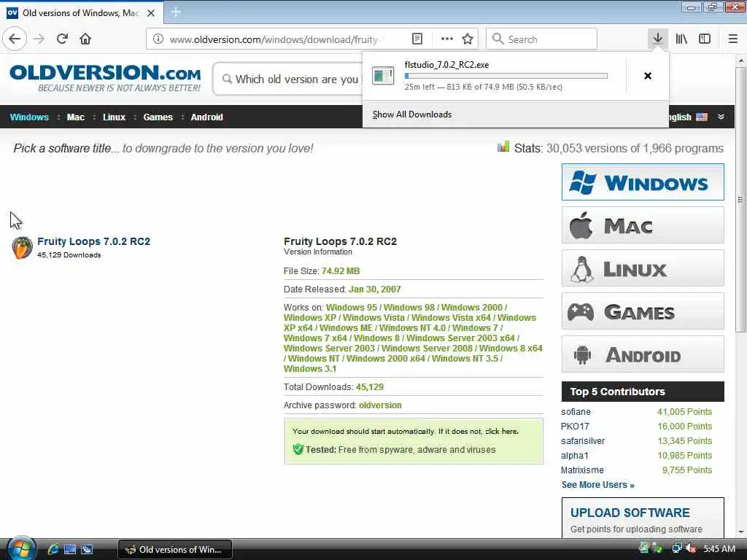
Task: Open the large Linux platform button
Action: 643,268
